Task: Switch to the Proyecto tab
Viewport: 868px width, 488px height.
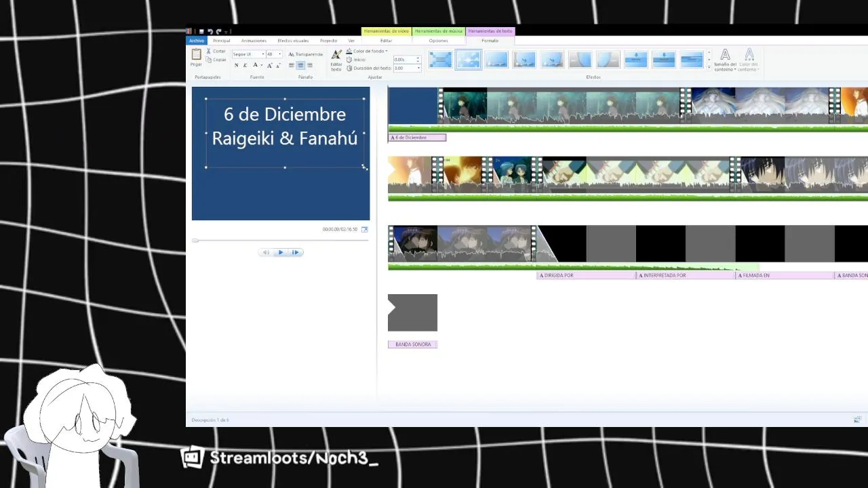Action: (x=328, y=41)
